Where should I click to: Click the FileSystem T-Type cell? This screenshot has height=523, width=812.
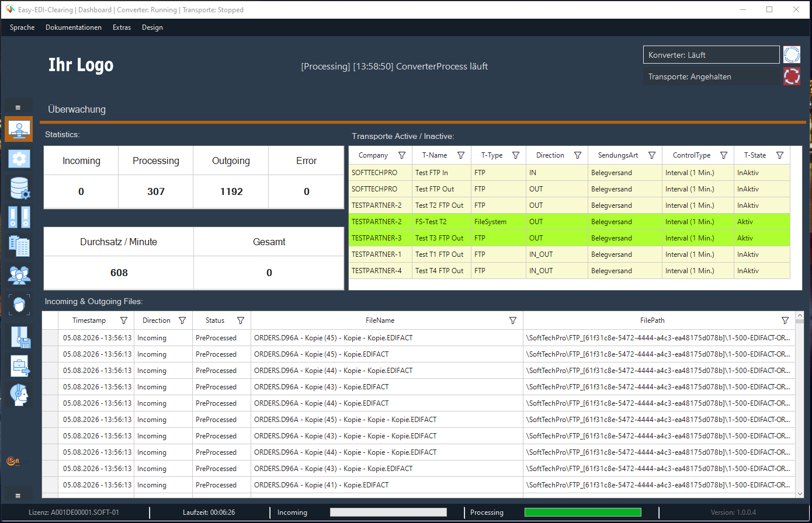coord(498,222)
